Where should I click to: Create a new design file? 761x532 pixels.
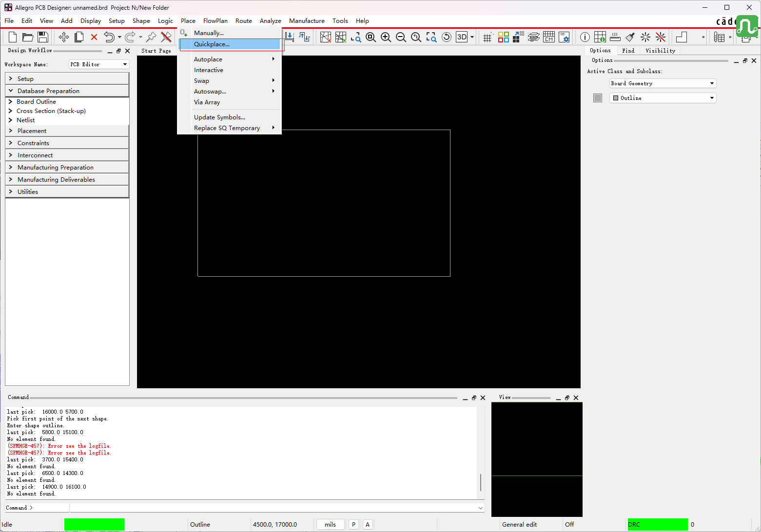(13, 37)
